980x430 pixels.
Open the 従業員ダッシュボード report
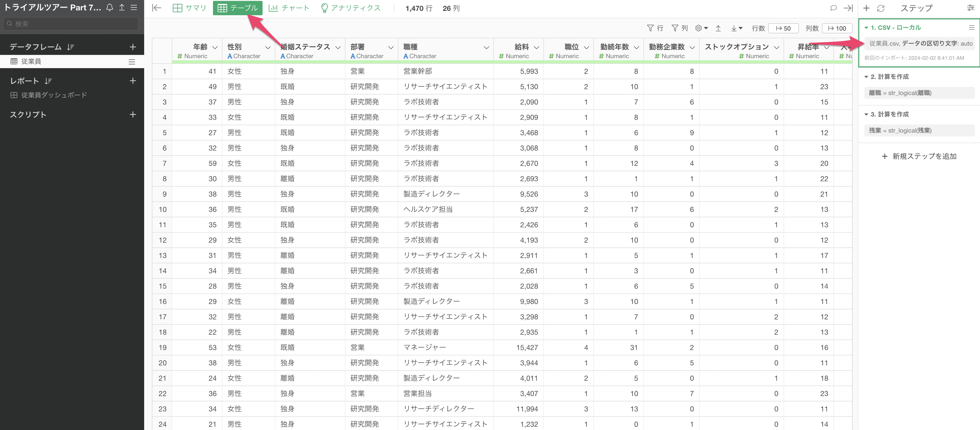tap(54, 95)
